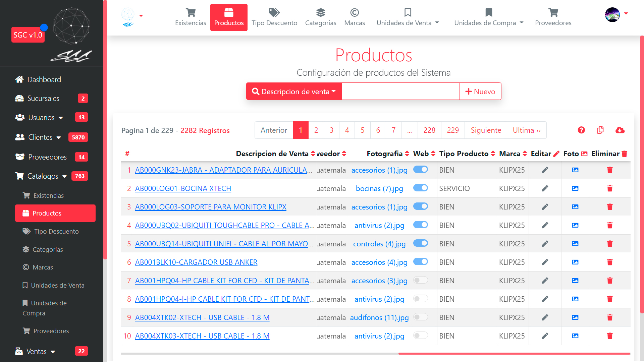Click the cloud download icon
The image size is (644, 362).
coord(620,130)
